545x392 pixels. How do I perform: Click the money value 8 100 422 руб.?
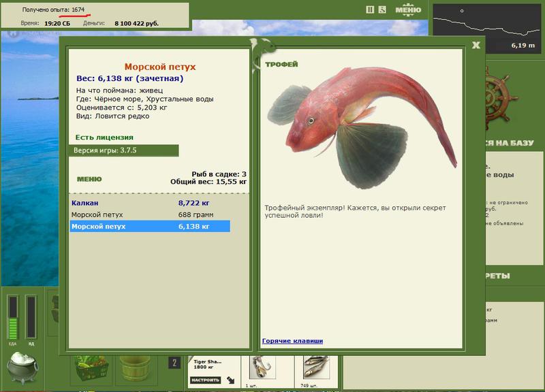coord(137,24)
